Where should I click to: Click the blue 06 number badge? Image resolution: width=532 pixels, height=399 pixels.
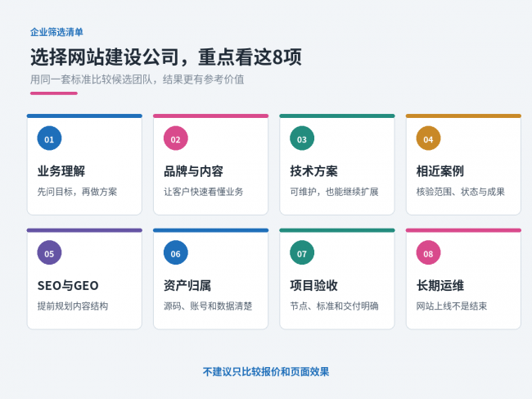(176, 252)
